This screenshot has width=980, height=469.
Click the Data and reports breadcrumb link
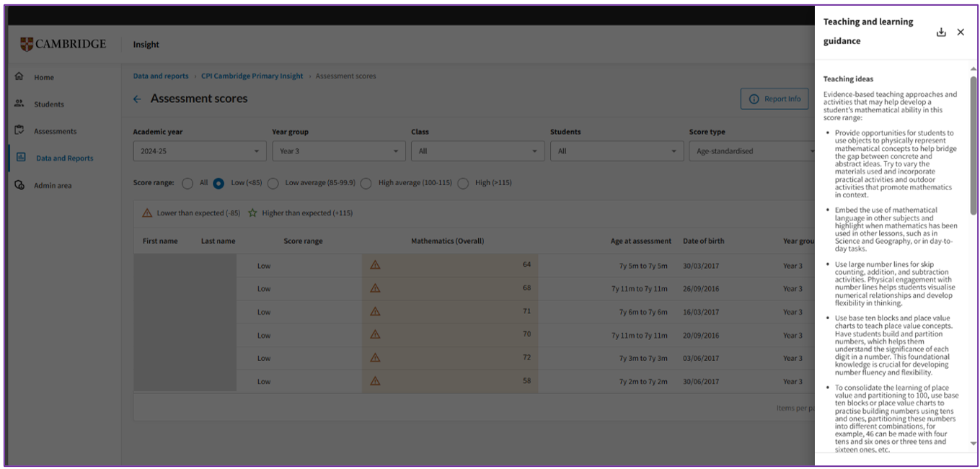point(161,76)
